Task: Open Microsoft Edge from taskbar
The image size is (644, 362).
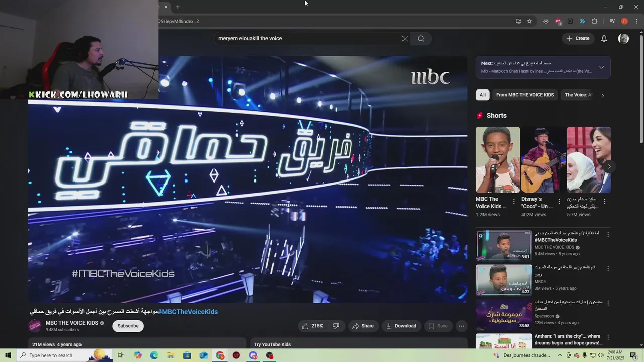Action: coord(154,355)
